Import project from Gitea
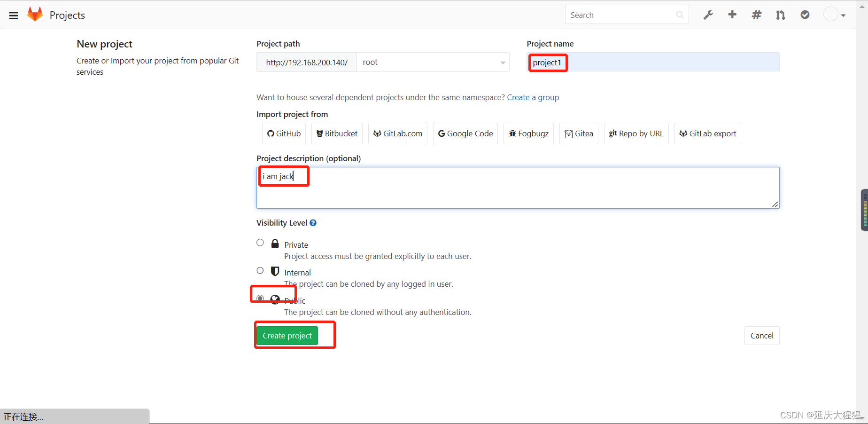The image size is (868, 424). click(x=579, y=133)
